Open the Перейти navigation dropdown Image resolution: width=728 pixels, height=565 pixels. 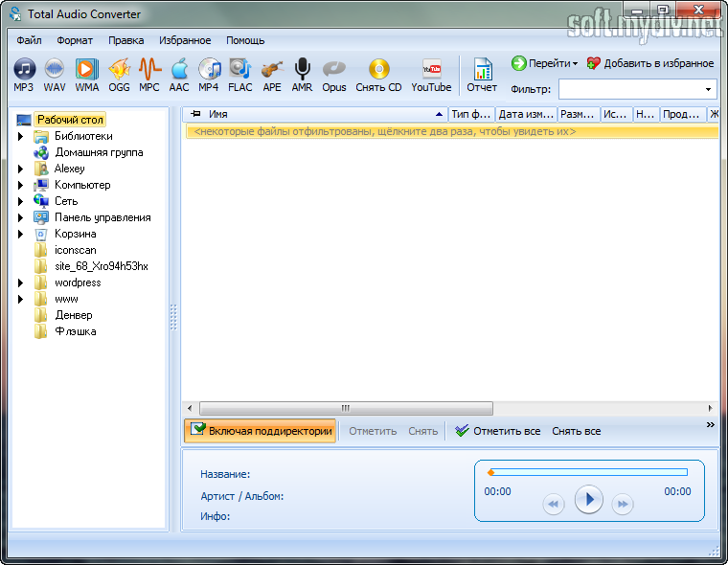[545, 63]
